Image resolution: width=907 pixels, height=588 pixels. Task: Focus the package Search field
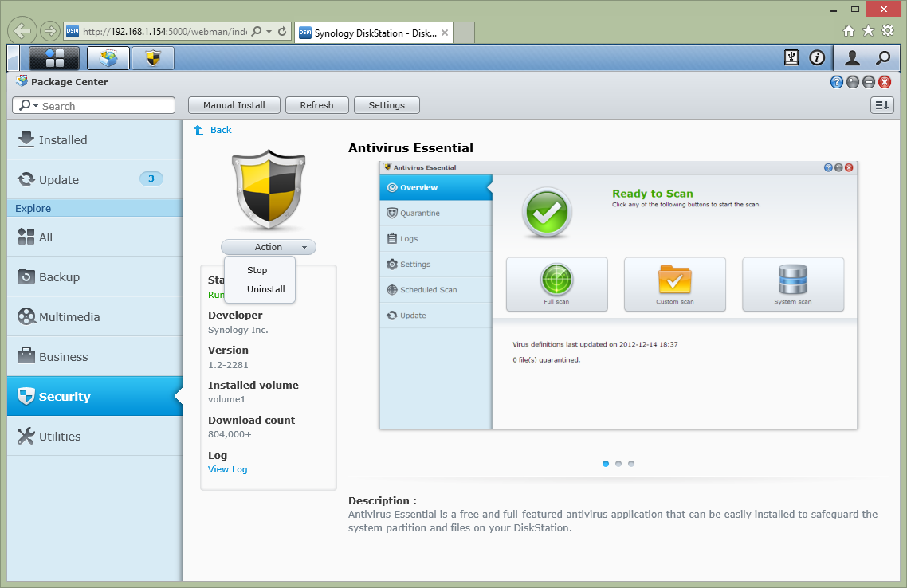pos(94,105)
